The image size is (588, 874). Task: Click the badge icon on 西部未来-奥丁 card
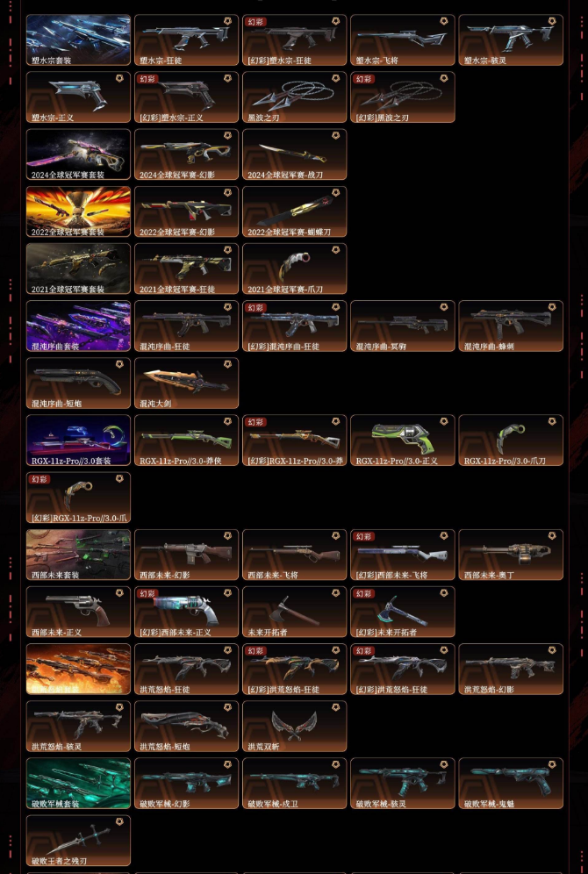pos(552,535)
